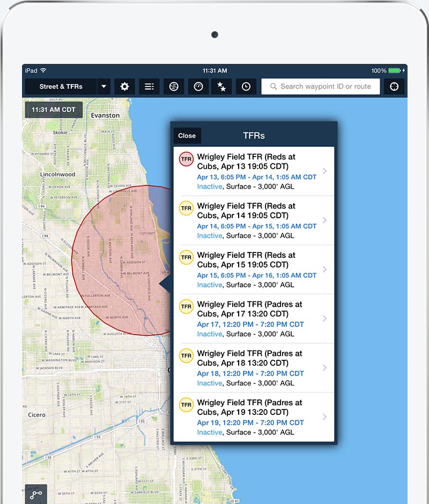The height and width of the screenshot is (504, 429).
Task: Expand the Apr 19 Padres at Cubs TFR entry
Action: pyautogui.click(x=324, y=417)
